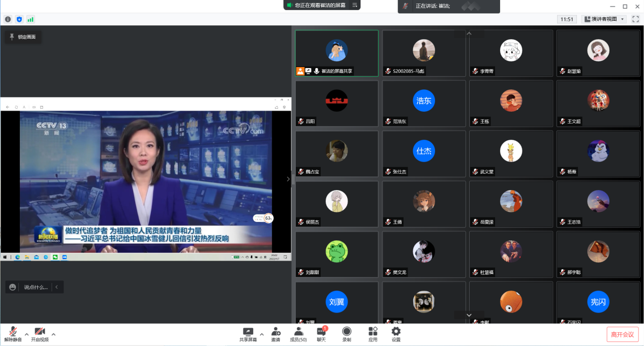
Task: Open the 聊天 chat panel
Action: (x=321, y=334)
